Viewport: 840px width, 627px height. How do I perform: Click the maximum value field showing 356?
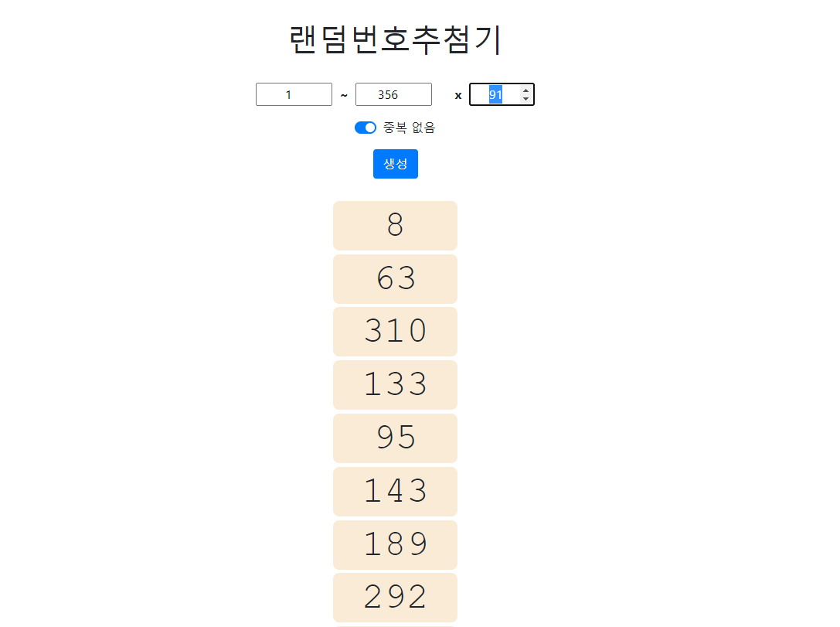pyautogui.click(x=393, y=94)
